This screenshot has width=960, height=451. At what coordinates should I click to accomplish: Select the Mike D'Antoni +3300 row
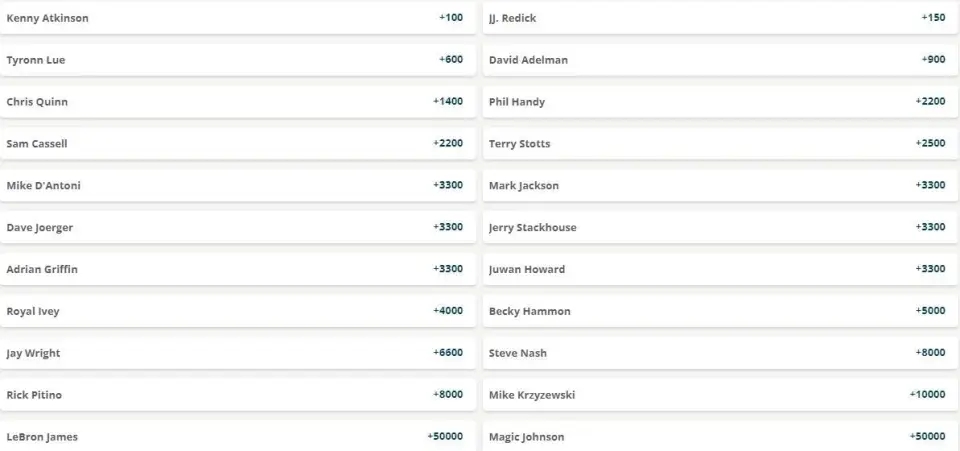click(238, 185)
